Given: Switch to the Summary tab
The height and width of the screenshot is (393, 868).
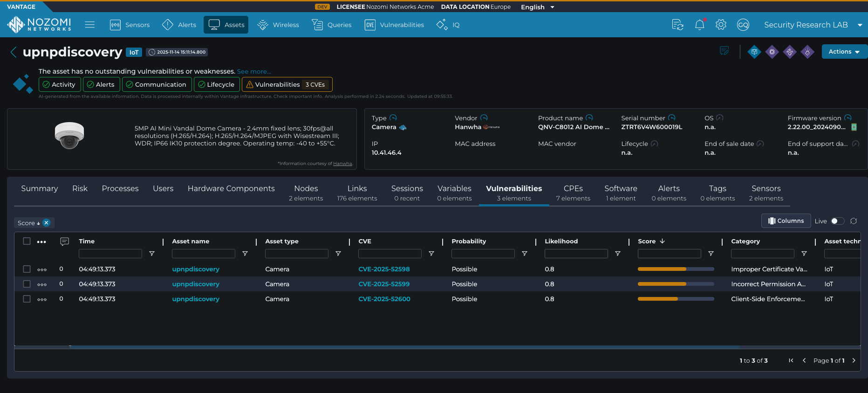Looking at the screenshot, I should 40,188.
